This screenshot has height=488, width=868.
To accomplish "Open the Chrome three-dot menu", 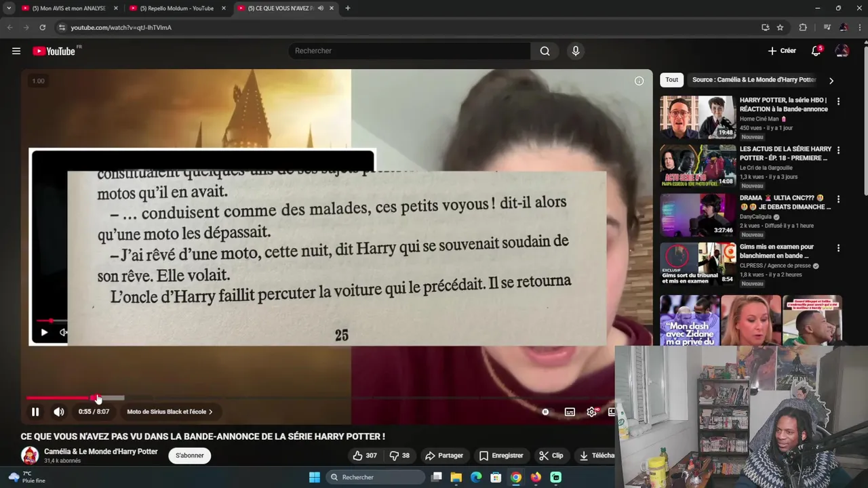I will [859, 27].
